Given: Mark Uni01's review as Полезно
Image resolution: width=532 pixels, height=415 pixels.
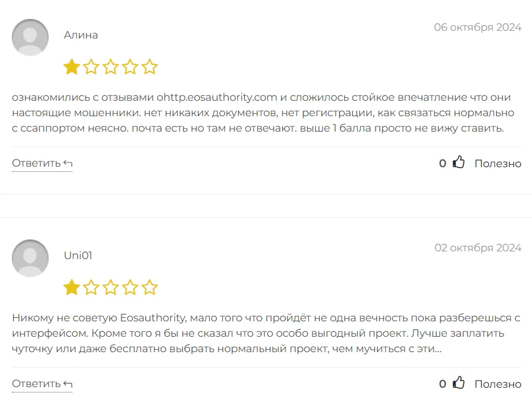Looking at the screenshot, I should (498, 384).
